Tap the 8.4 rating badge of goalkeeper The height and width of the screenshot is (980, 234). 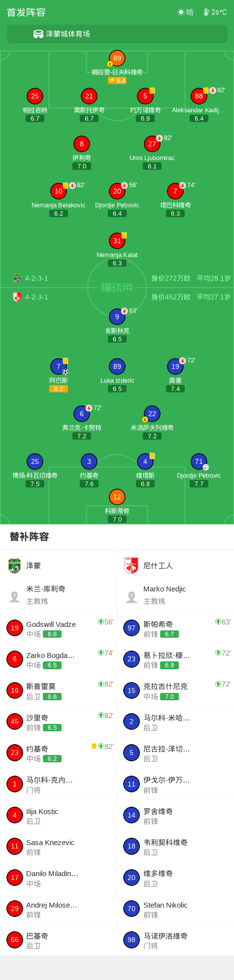tap(117, 80)
